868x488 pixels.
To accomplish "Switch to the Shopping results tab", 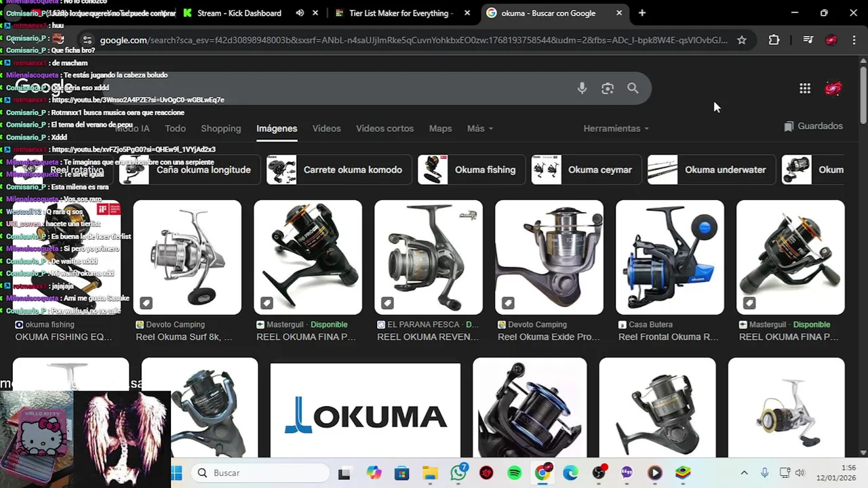I will point(220,129).
